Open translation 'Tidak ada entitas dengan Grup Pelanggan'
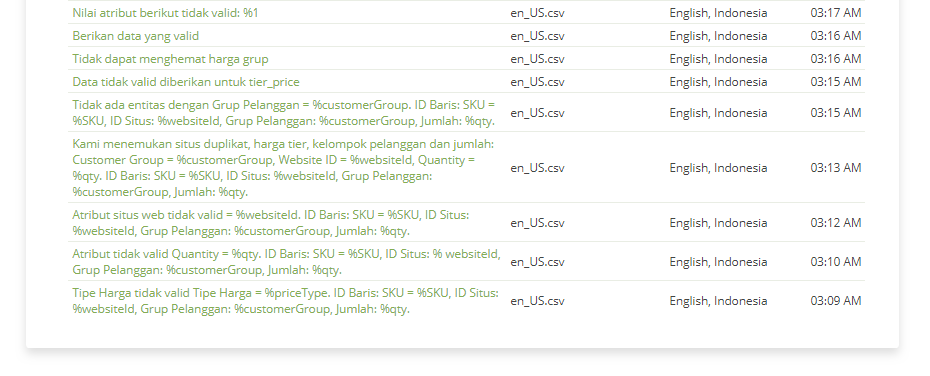 pyautogui.click(x=284, y=113)
